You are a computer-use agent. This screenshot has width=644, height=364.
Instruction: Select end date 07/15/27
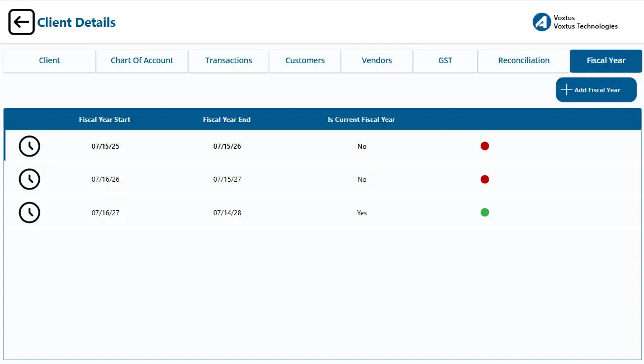227,179
